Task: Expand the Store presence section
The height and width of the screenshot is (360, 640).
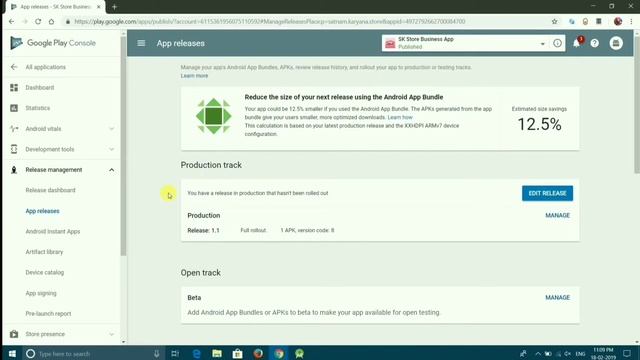Action: pyautogui.click(x=111, y=334)
